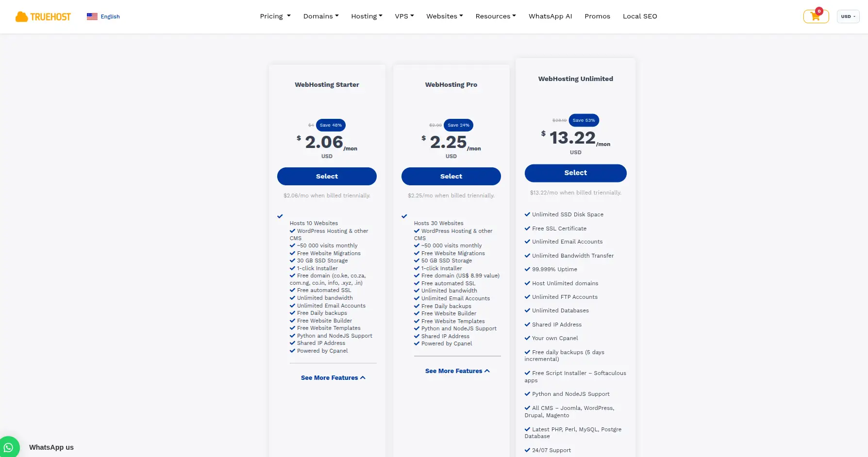Click the WebHosting Pro title
This screenshot has height=457, width=868.
451,84
